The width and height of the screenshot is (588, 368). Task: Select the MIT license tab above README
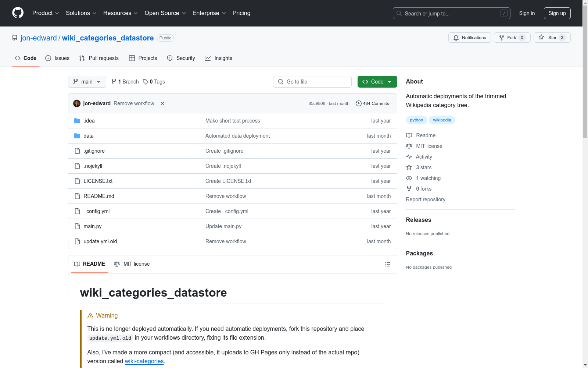click(x=132, y=264)
